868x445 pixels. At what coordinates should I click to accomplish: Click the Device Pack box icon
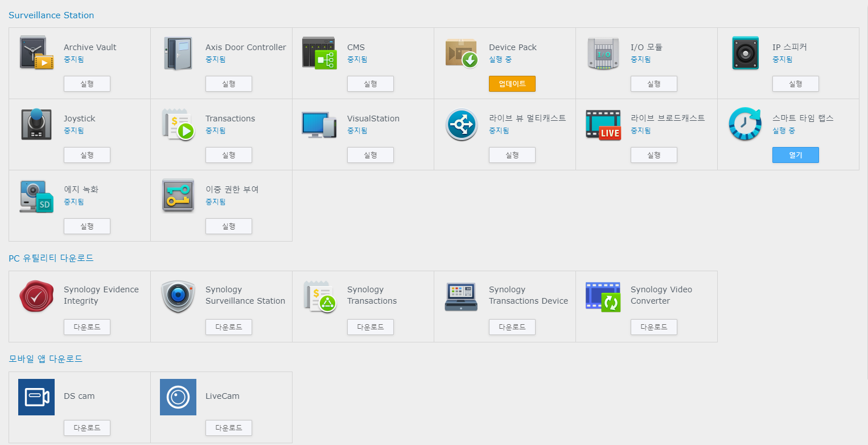click(462, 53)
